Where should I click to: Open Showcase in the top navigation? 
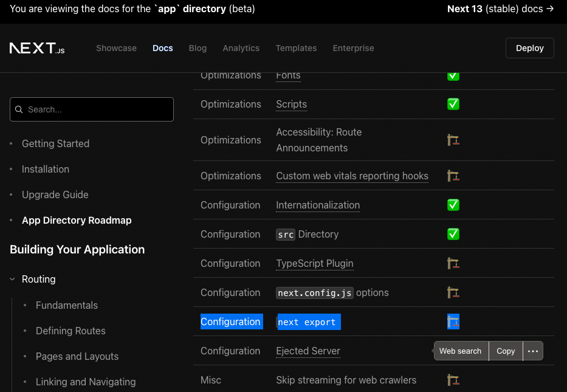click(117, 48)
